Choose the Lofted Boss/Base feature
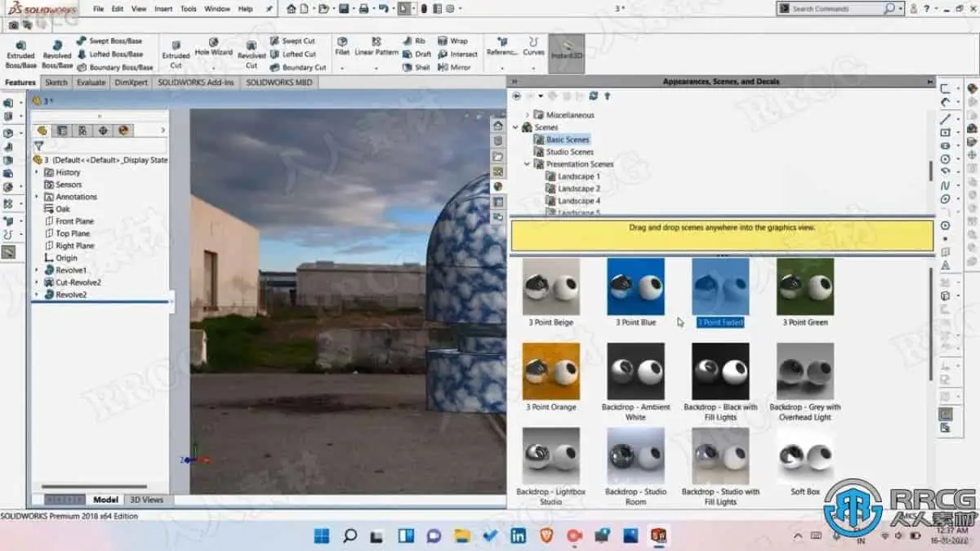 109,54
